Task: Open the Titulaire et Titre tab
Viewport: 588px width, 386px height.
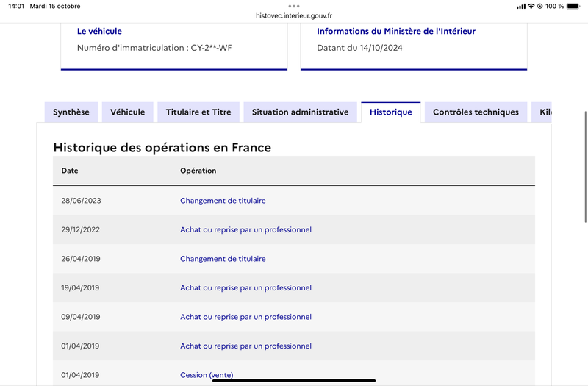Action: (x=198, y=112)
